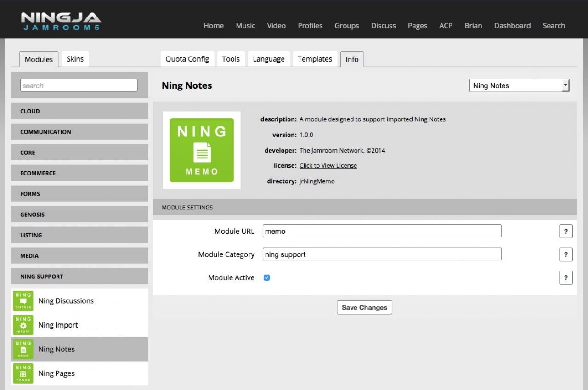This screenshot has width=588, height=390.
Task: Click the Ninja Jamroom 5 logo
Action: (x=61, y=22)
